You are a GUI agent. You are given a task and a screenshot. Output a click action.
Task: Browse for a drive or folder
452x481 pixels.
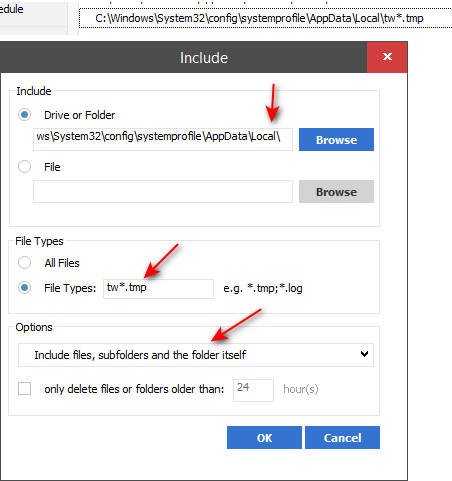(336, 140)
